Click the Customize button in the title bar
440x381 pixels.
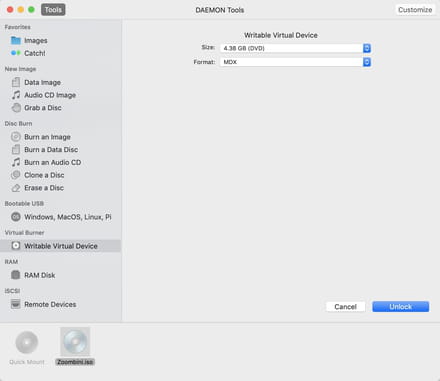point(415,10)
